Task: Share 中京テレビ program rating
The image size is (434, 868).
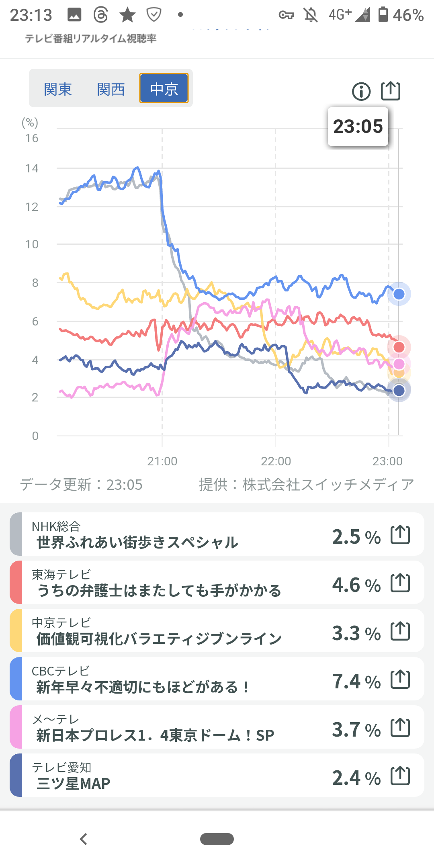Action: pyautogui.click(x=400, y=631)
